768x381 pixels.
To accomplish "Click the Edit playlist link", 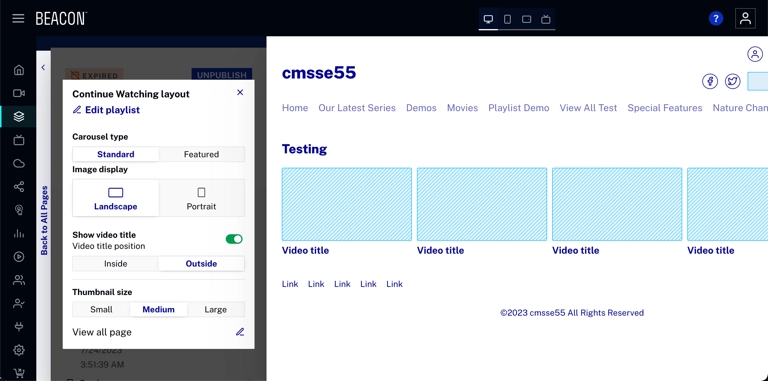I will (106, 110).
